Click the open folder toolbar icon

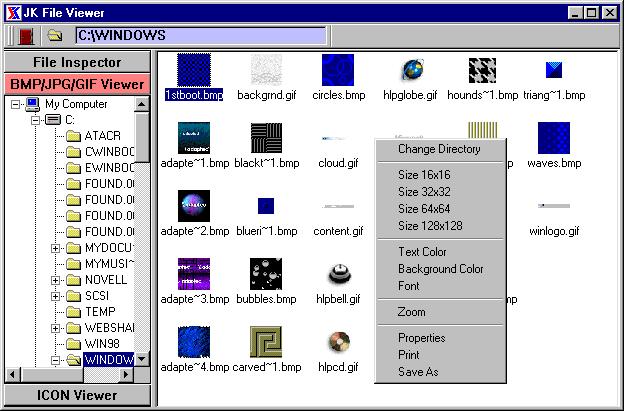coord(55,36)
